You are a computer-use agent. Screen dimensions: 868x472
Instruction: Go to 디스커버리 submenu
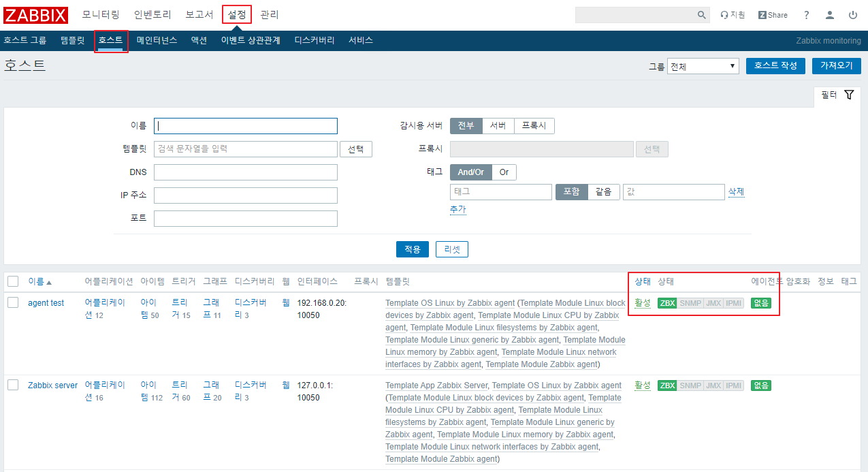click(x=315, y=41)
